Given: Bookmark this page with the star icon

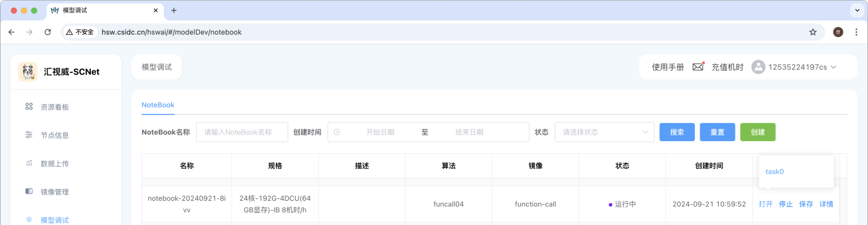Looking at the screenshot, I should (812, 32).
